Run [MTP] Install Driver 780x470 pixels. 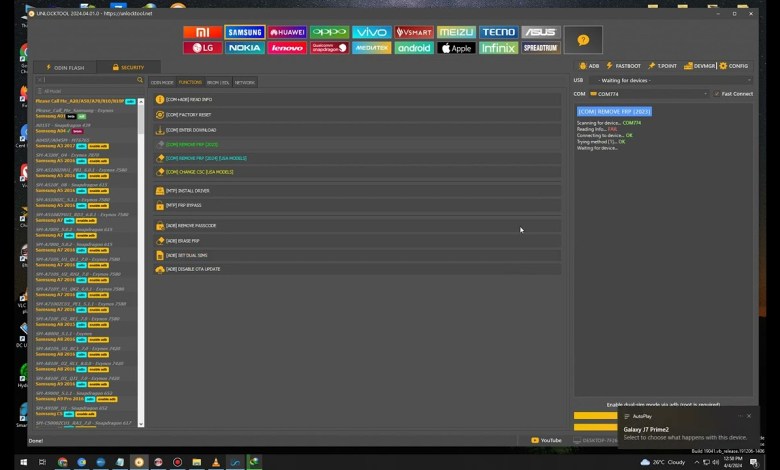tap(357, 191)
